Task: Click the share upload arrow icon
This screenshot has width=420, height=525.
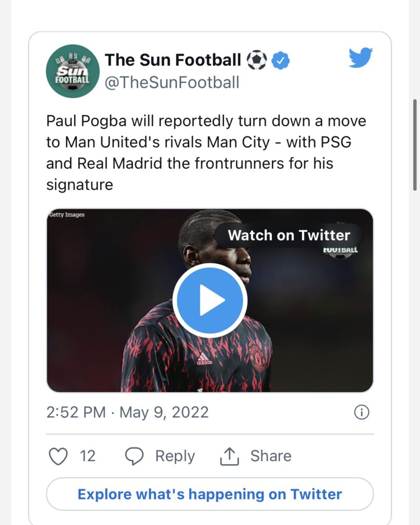Action: 228,456
